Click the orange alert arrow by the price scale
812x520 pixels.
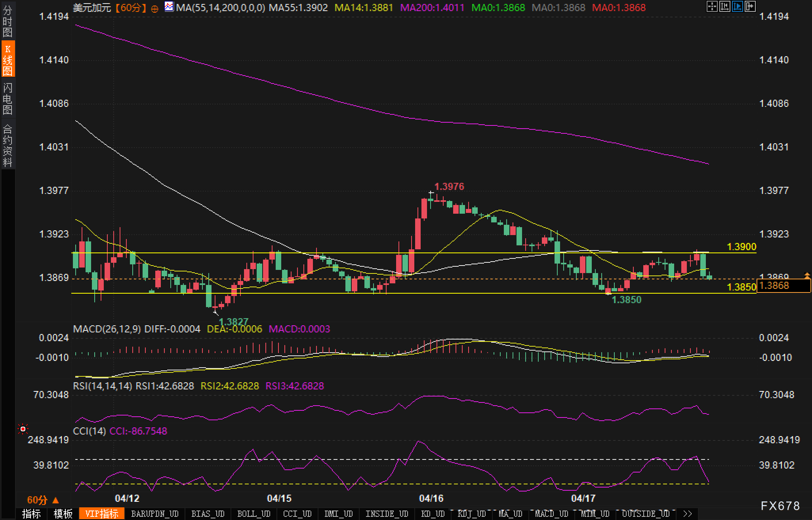pyautogui.click(x=807, y=275)
